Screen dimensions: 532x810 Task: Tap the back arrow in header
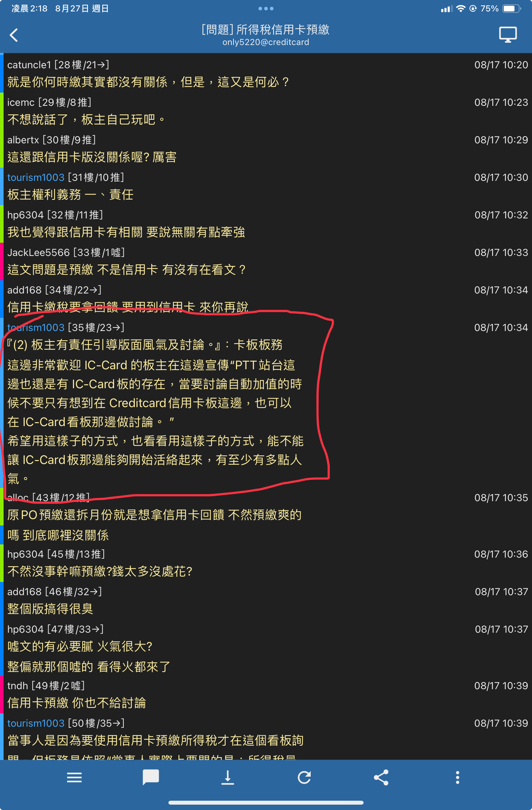[14, 35]
